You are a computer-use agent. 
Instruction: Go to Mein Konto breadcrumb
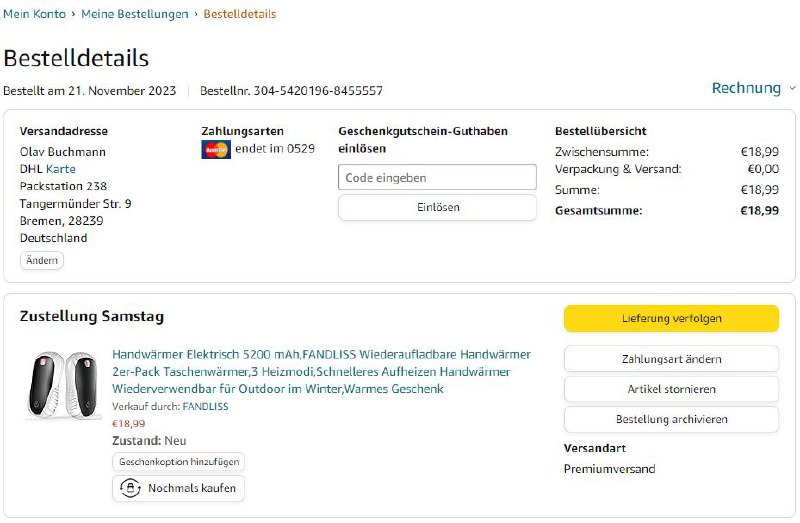tap(34, 14)
